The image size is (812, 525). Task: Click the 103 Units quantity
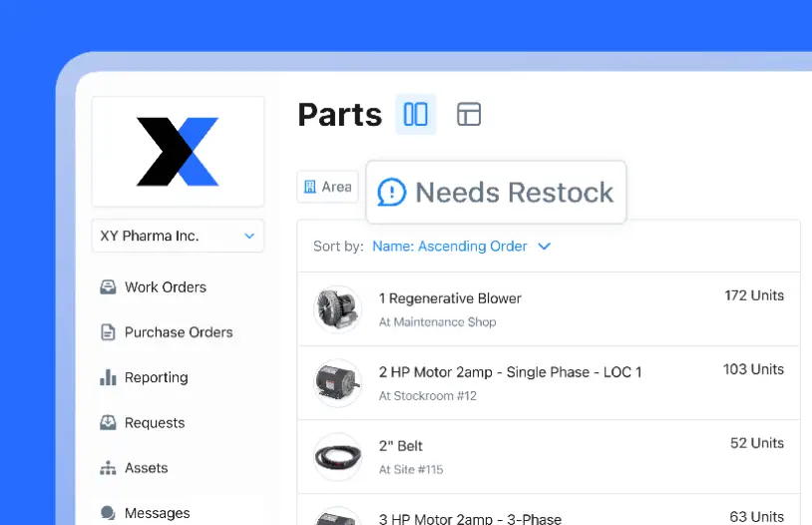click(x=753, y=369)
